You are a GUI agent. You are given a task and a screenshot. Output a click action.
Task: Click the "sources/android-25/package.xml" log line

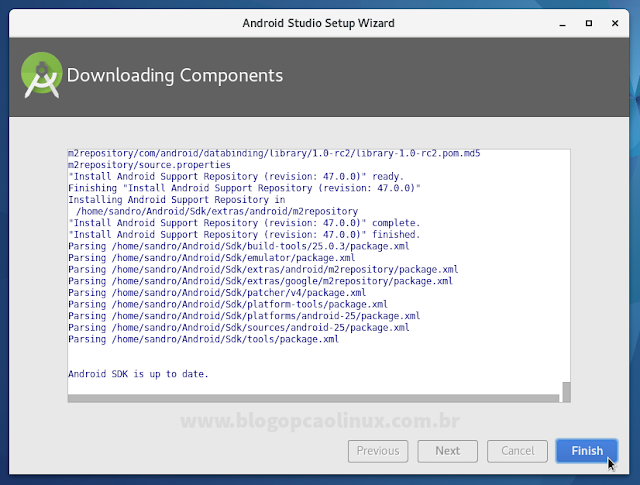click(x=239, y=327)
